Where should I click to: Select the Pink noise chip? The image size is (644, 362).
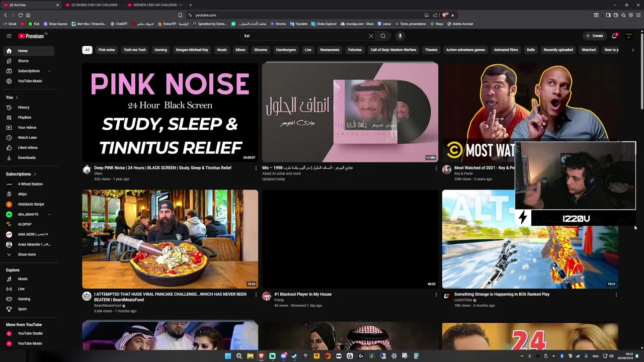(107, 50)
